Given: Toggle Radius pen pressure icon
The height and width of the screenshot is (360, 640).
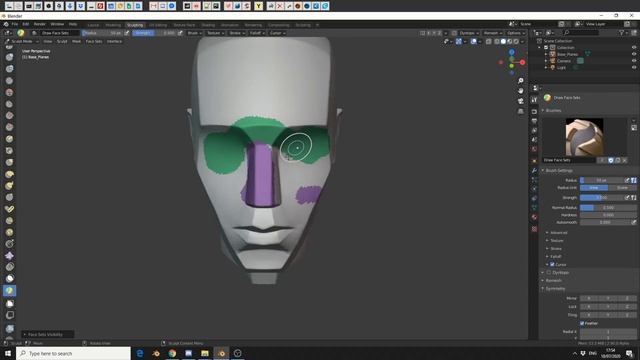Looking at the screenshot, I should click(627, 180).
